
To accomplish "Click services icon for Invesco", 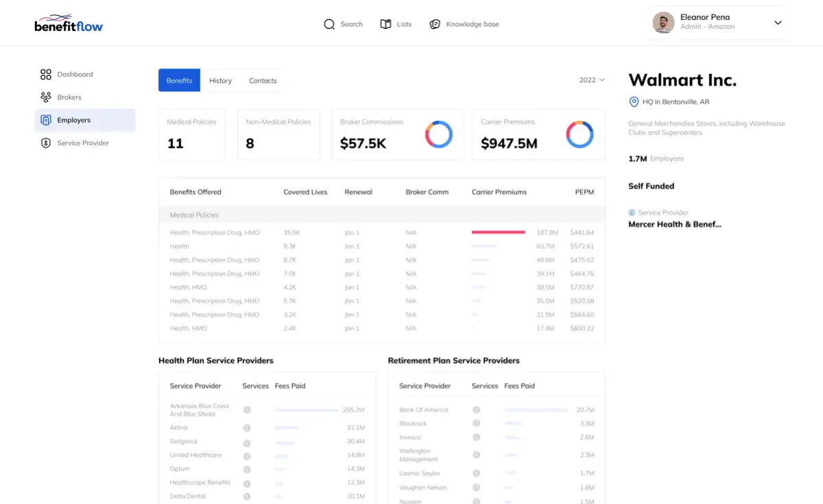I will pyautogui.click(x=476, y=437).
